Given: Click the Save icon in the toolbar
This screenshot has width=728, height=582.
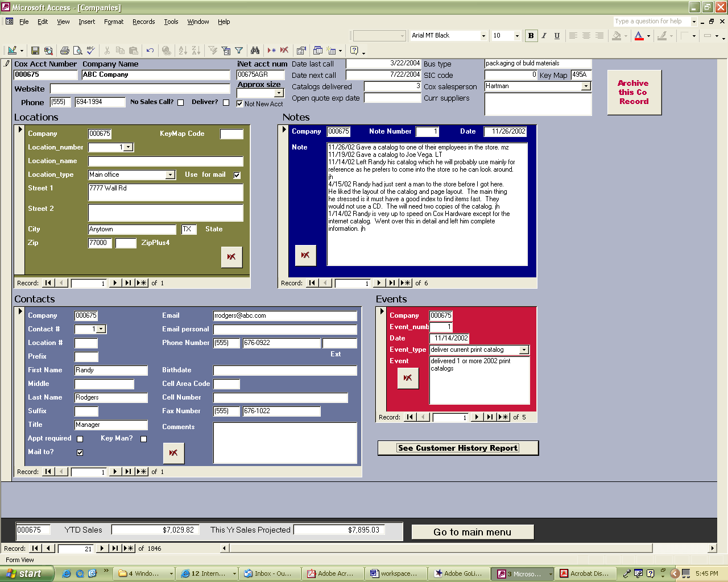Looking at the screenshot, I should (x=35, y=51).
